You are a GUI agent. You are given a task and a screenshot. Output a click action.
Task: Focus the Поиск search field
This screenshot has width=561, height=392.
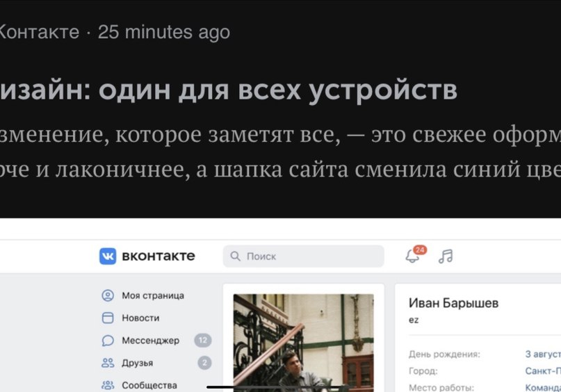tap(303, 256)
